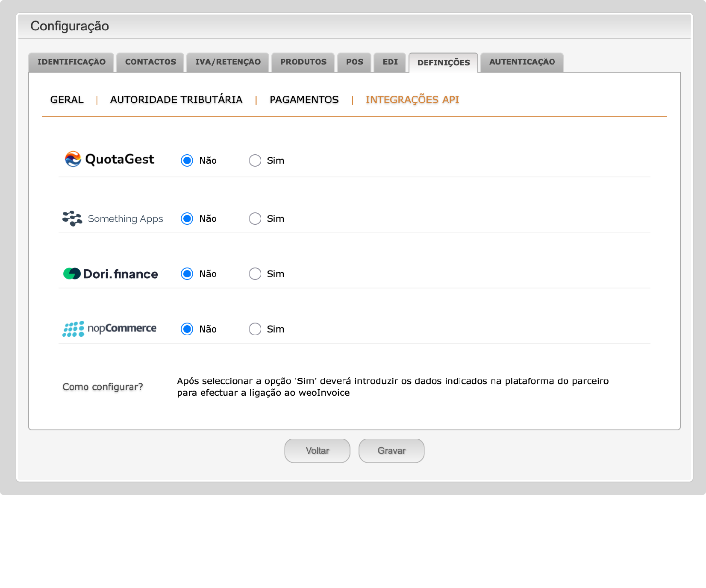Open the Pagamentos section

coord(304,100)
